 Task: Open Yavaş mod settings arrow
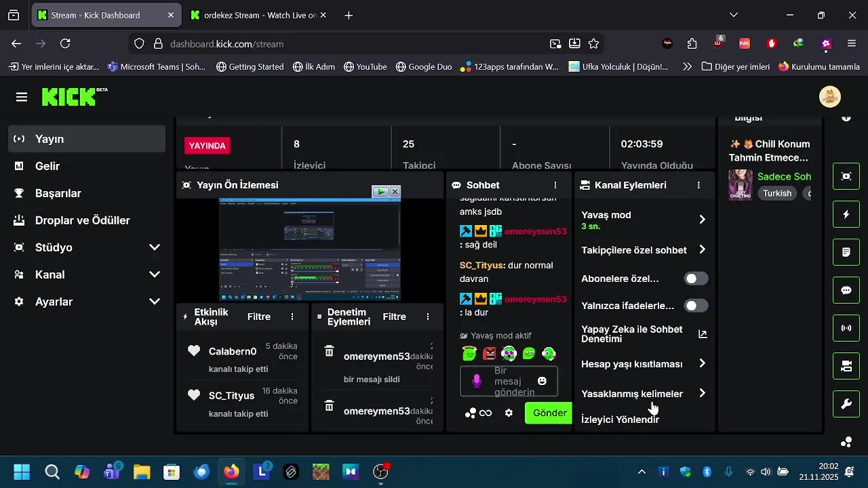click(x=702, y=219)
